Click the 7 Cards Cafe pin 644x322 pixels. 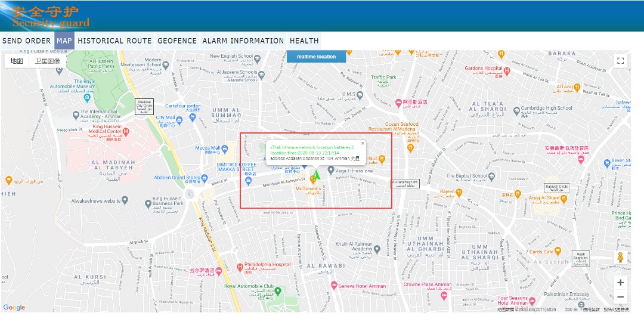coord(558,250)
